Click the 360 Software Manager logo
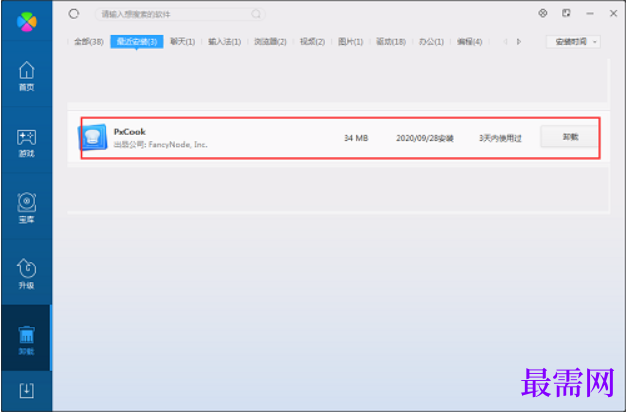The image size is (633, 414). click(27, 21)
